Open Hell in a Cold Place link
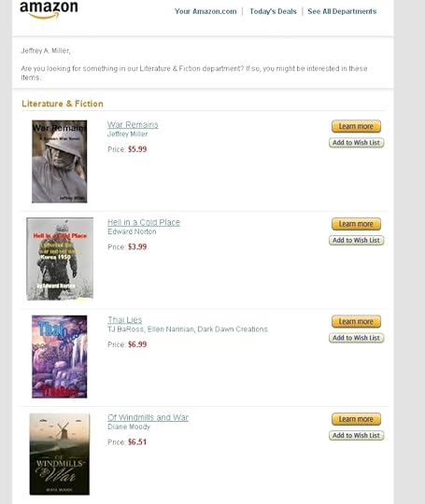Viewport: 425px width, 504px height. tap(144, 222)
